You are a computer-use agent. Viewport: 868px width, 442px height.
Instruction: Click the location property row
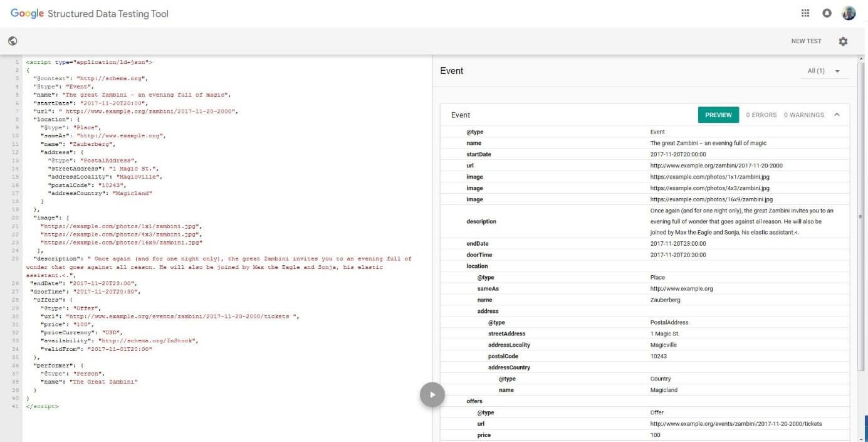pyautogui.click(x=645, y=266)
